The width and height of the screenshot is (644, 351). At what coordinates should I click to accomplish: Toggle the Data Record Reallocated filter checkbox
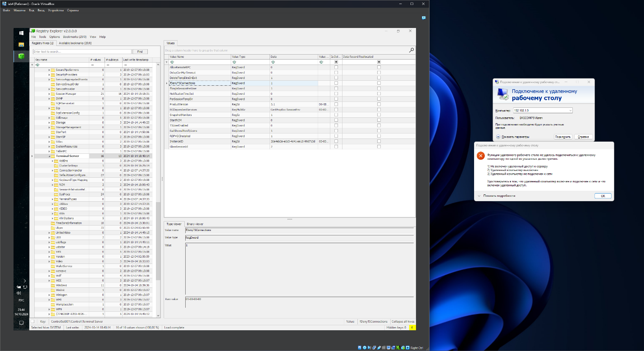[x=379, y=62]
